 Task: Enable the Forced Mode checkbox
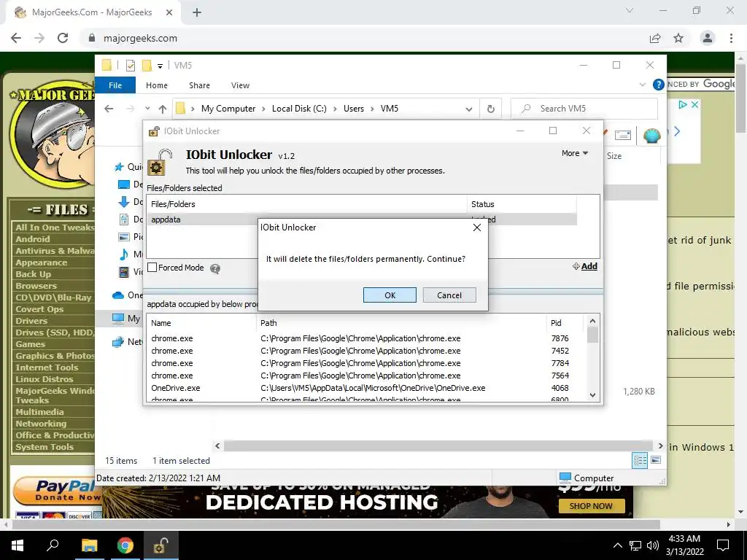click(x=152, y=268)
